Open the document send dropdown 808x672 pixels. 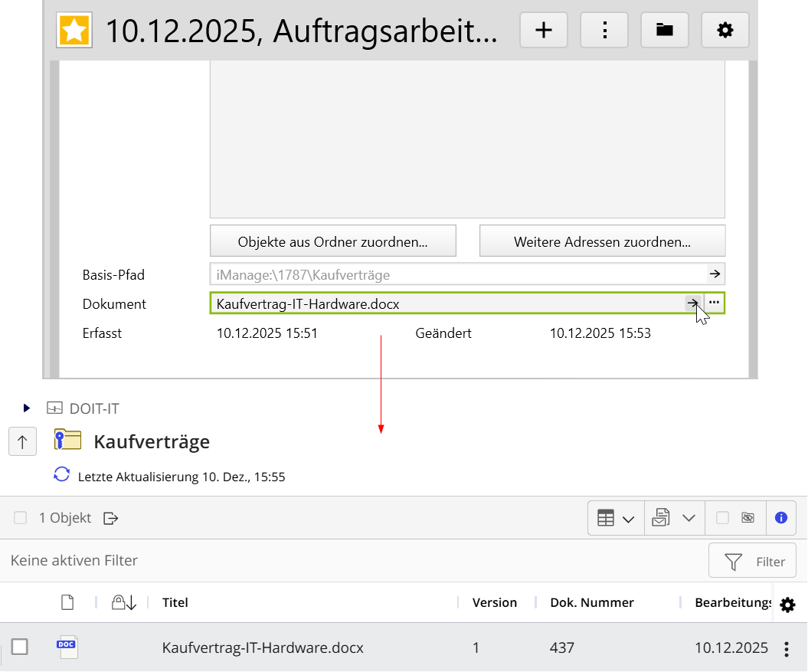(x=673, y=519)
